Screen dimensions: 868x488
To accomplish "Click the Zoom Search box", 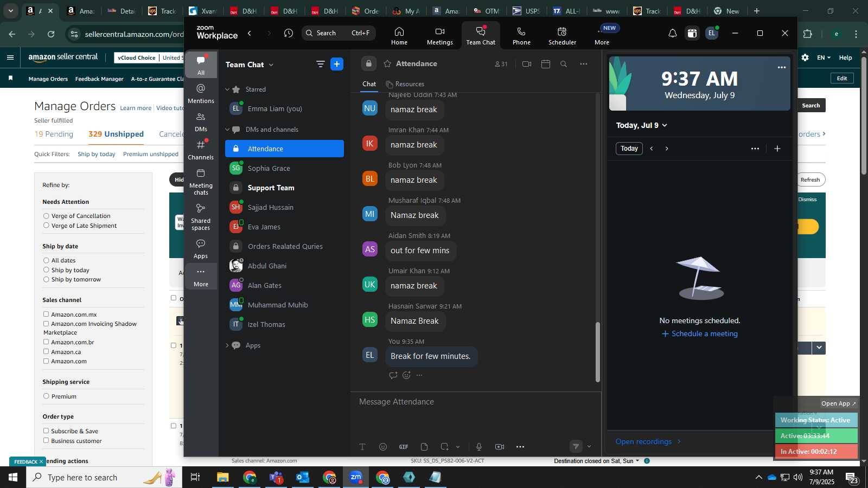I will [x=338, y=33].
